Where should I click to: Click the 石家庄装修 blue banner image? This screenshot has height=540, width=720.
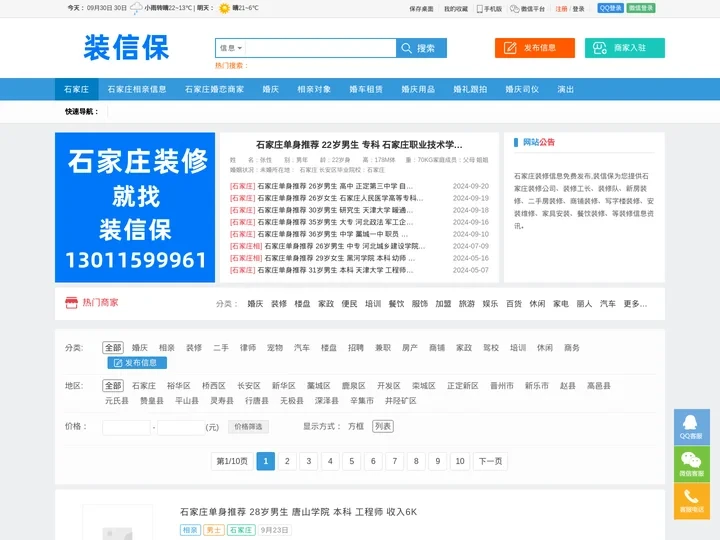[x=135, y=208]
